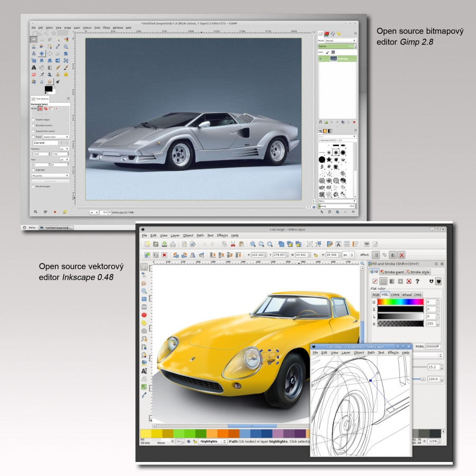The image size is (476, 476).
Task: Choose the Blend gradient tool in GIMP
Action: click(50, 67)
